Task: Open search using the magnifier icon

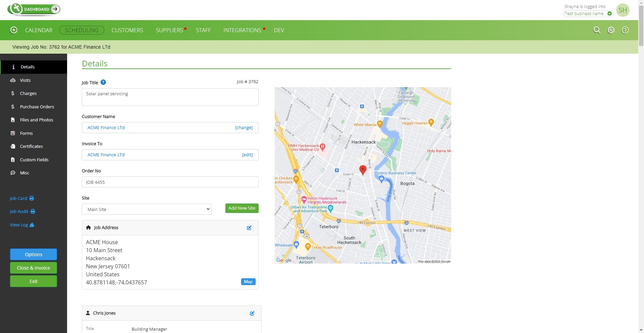Action: [597, 30]
